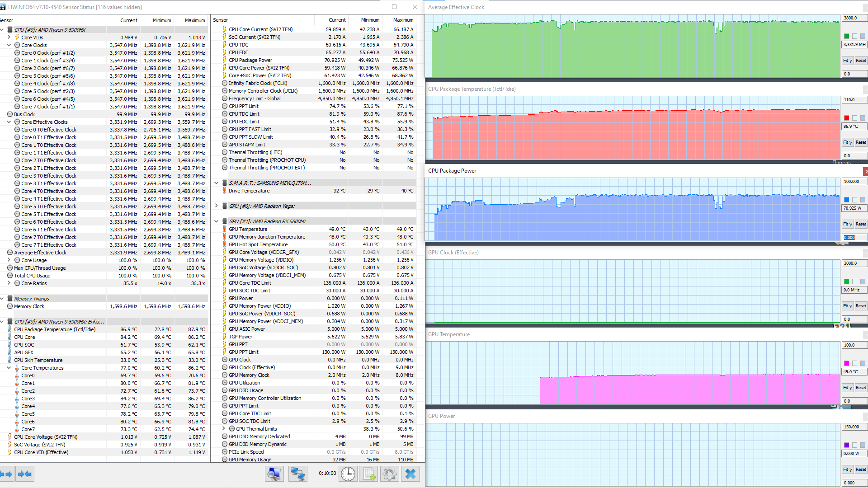Image resolution: width=868 pixels, height=488 pixels.
Task: Click the collapse arrows icon at bottom left
Action: 24,474
